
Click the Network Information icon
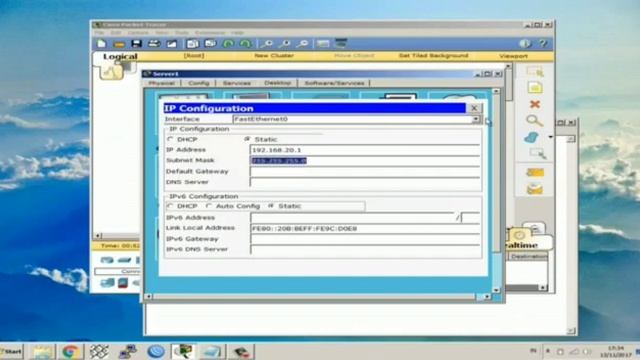pyautogui.click(x=525, y=44)
